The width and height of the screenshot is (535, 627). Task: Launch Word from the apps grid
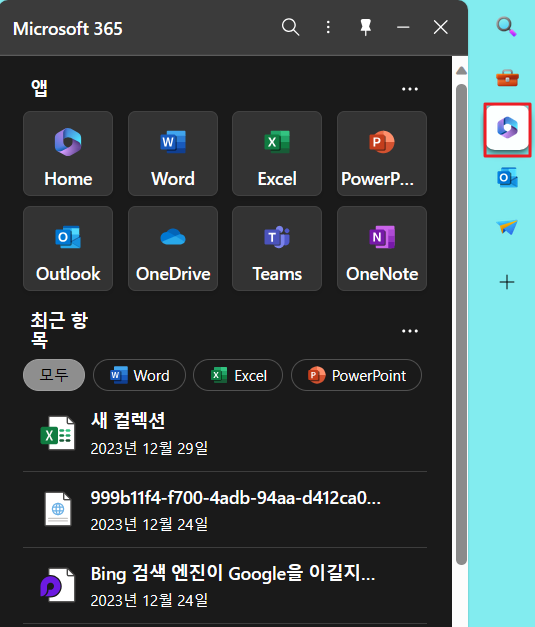click(173, 154)
